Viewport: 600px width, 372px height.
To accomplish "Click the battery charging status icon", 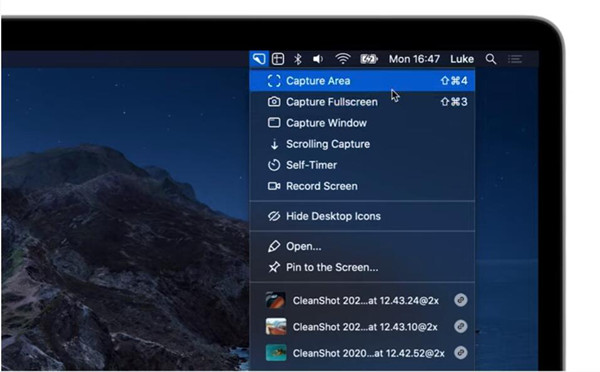I will pos(369,59).
